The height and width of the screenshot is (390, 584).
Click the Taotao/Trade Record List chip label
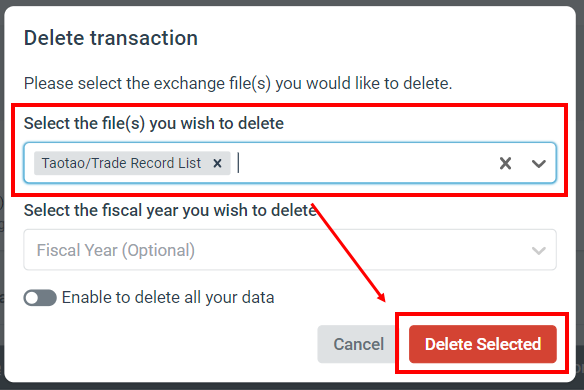tap(121, 163)
